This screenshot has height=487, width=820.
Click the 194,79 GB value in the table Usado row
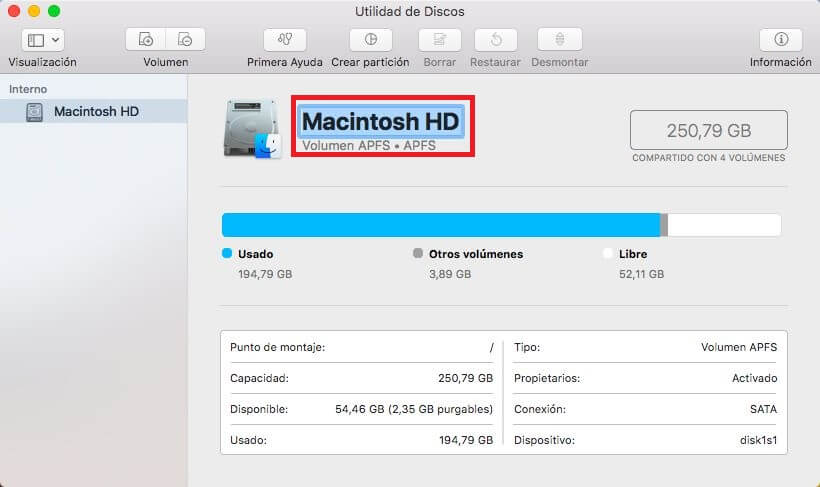pos(466,440)
